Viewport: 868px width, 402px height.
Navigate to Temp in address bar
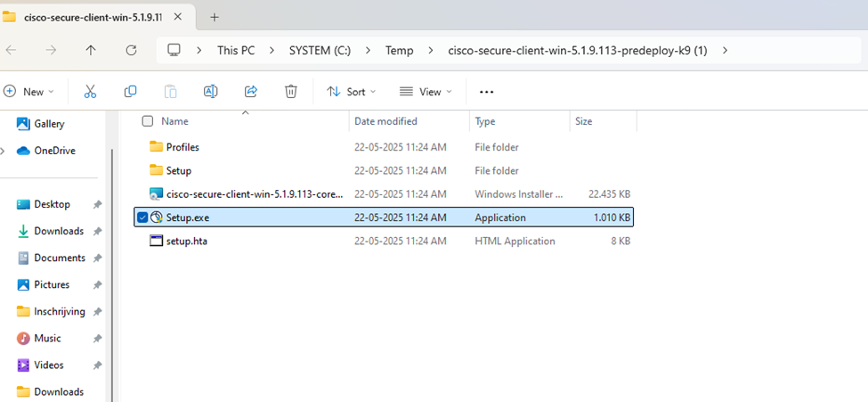399,51
